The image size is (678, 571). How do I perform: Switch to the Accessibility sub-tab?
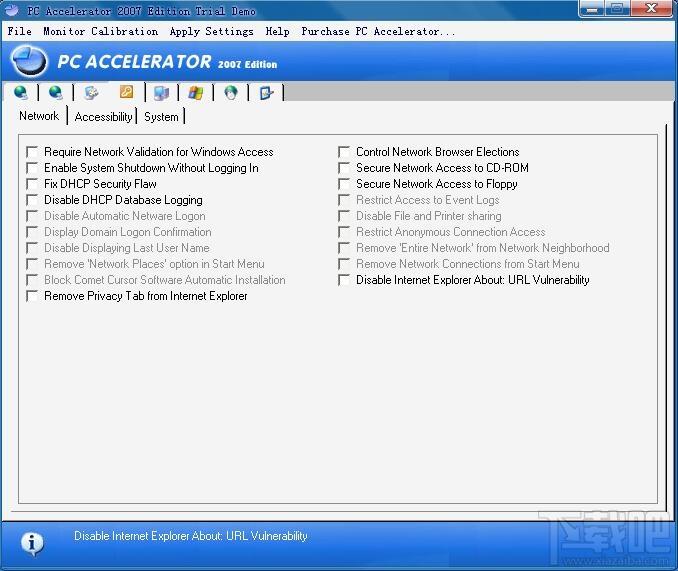pos(103,117)
